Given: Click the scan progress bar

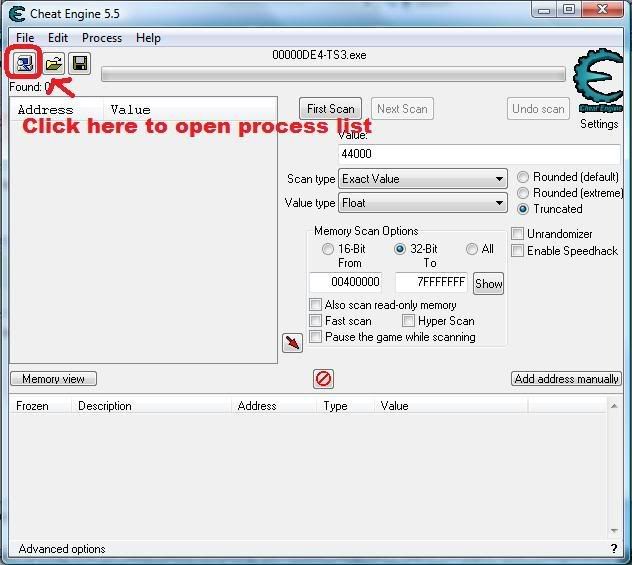Looking at the screenshot, I should (333, 75).
